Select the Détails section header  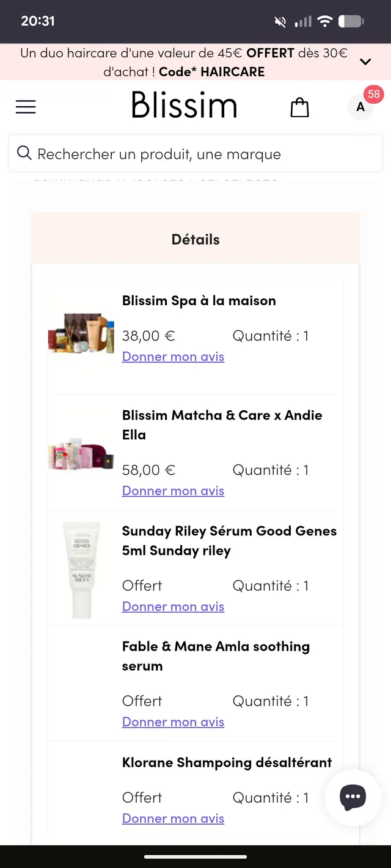coord(195,239)
